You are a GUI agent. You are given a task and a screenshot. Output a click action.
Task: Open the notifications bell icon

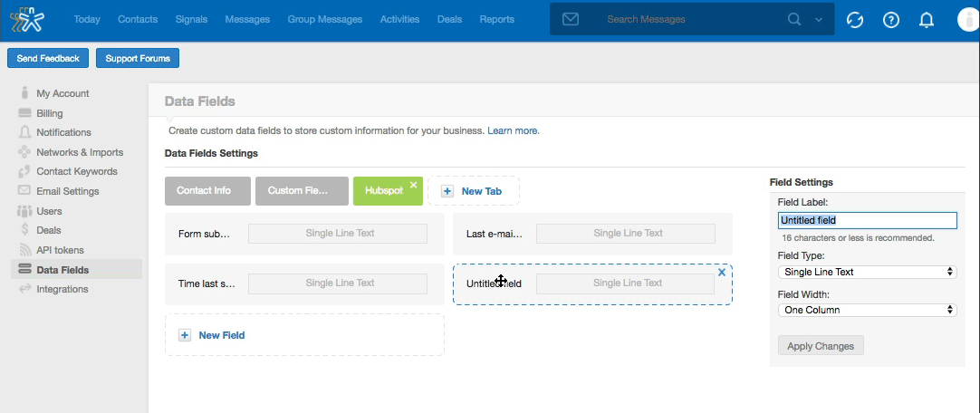[927, 20]
